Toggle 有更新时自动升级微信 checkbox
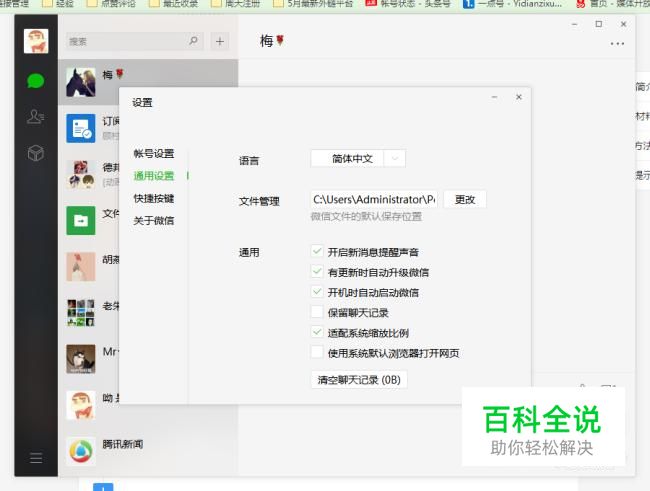 coord(317,272)
